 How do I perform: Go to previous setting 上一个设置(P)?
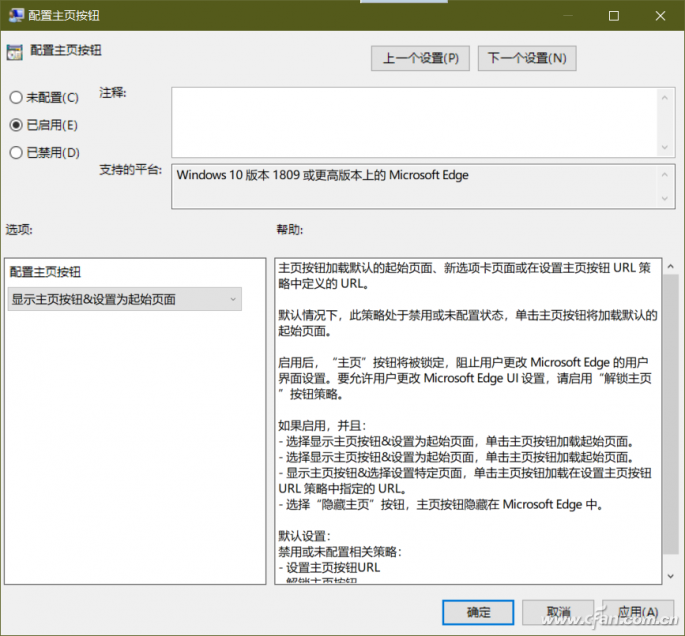pos(420,58)
